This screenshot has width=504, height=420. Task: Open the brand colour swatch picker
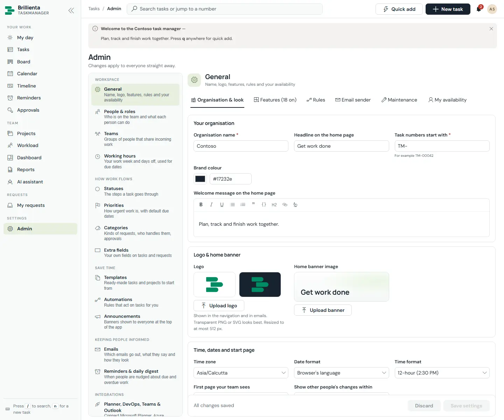(200, 179)
